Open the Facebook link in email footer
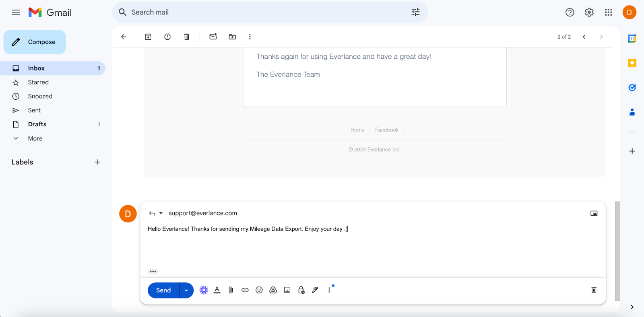This screenshot has width=644, height=317. [386, 130]
